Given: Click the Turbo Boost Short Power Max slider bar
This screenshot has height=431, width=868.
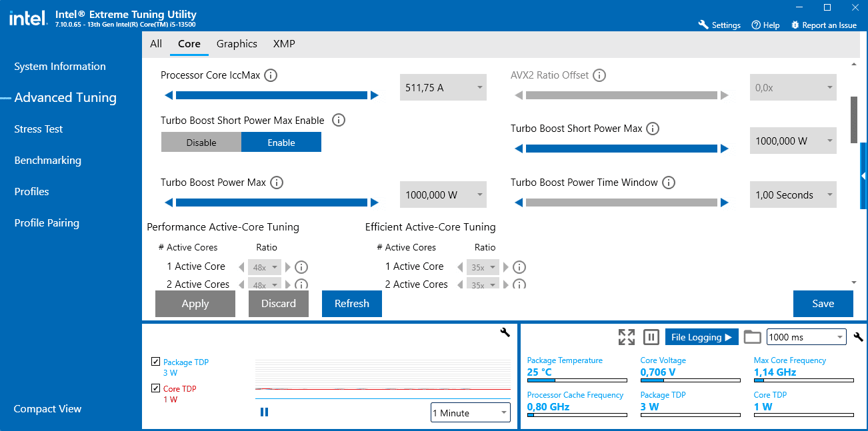Looking at the screenshot, I should (621, 149).
